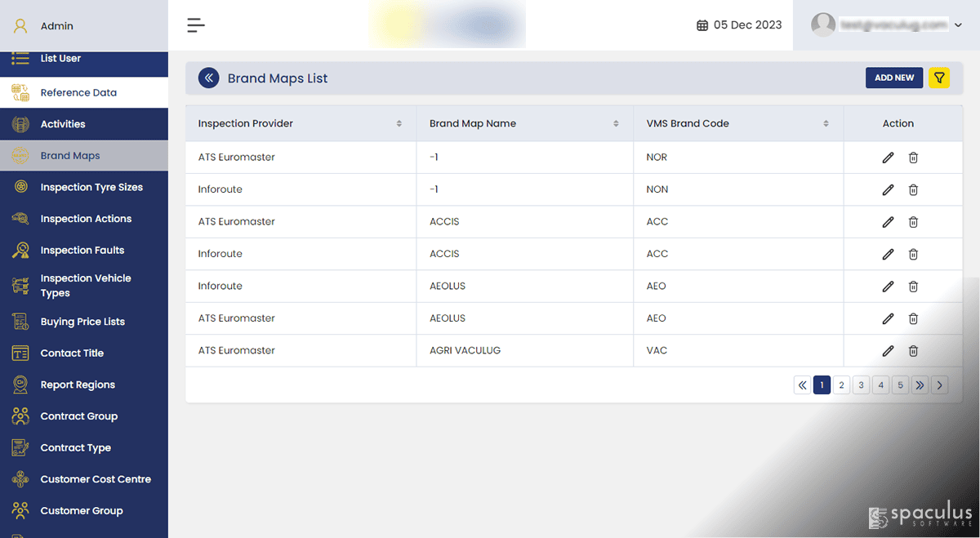Delete the ATS Euromaster AEOLUS row

(x=913, y=318)
